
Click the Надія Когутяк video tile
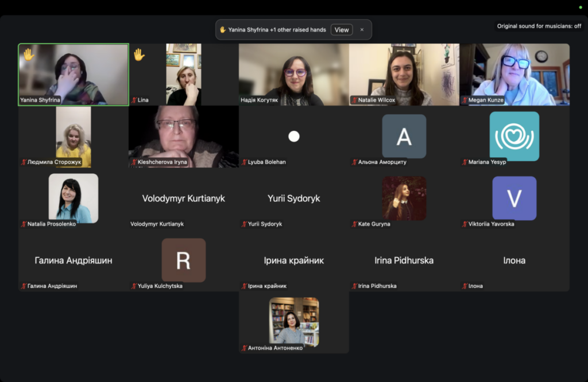293,73
